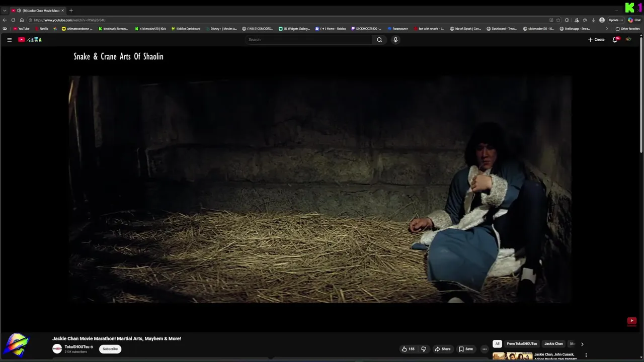
Task: Open the timdewski Stream bookmark
Action: (113, 29)
